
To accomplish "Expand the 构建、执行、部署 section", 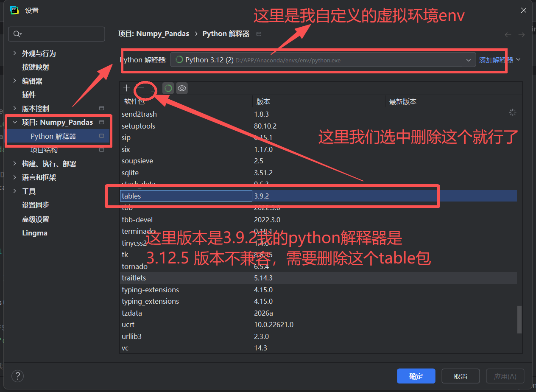I will [x=15, y=164].
